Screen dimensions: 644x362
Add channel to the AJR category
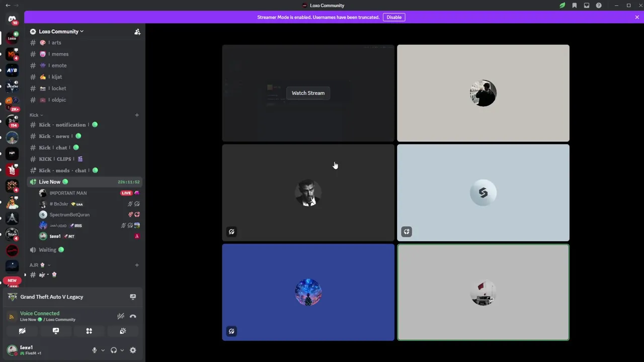(x=136, y=265)
